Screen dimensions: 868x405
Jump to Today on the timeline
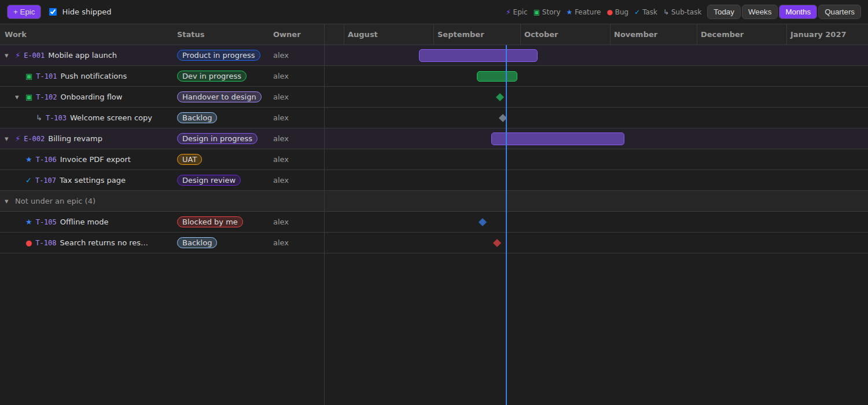724,12
